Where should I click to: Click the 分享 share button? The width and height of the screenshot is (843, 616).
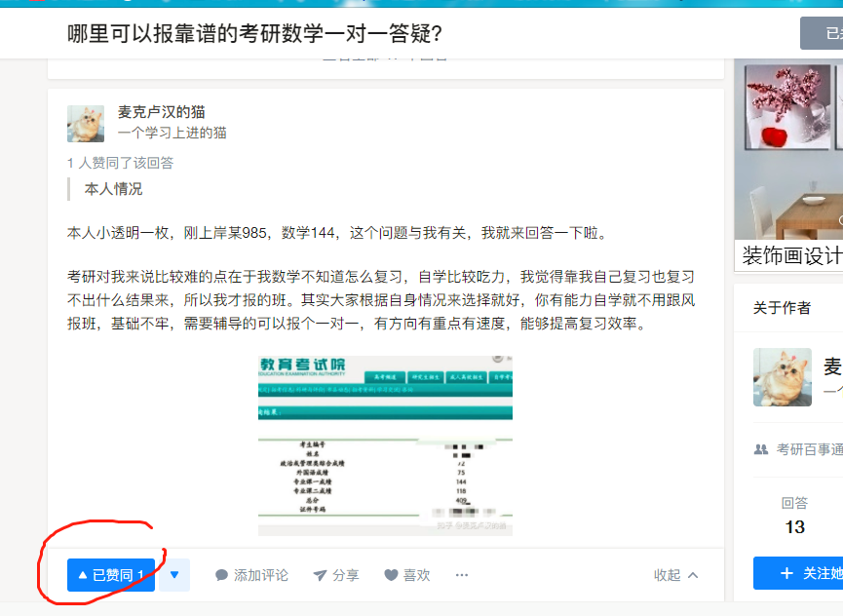pos(336,575)
